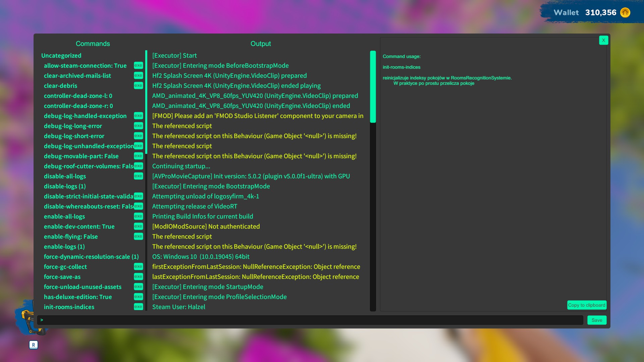Image resolution: width=644 pixels, height=362 pixels.
Task: Click exe icon for clear-archived-mails-list
Action: (x=138, y=75)
